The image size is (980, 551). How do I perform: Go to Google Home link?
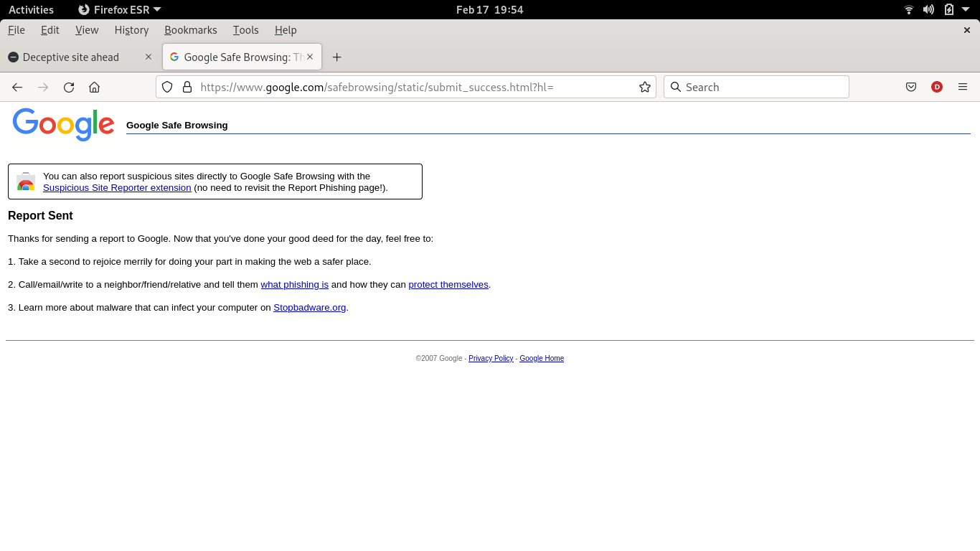click(542, 359)
